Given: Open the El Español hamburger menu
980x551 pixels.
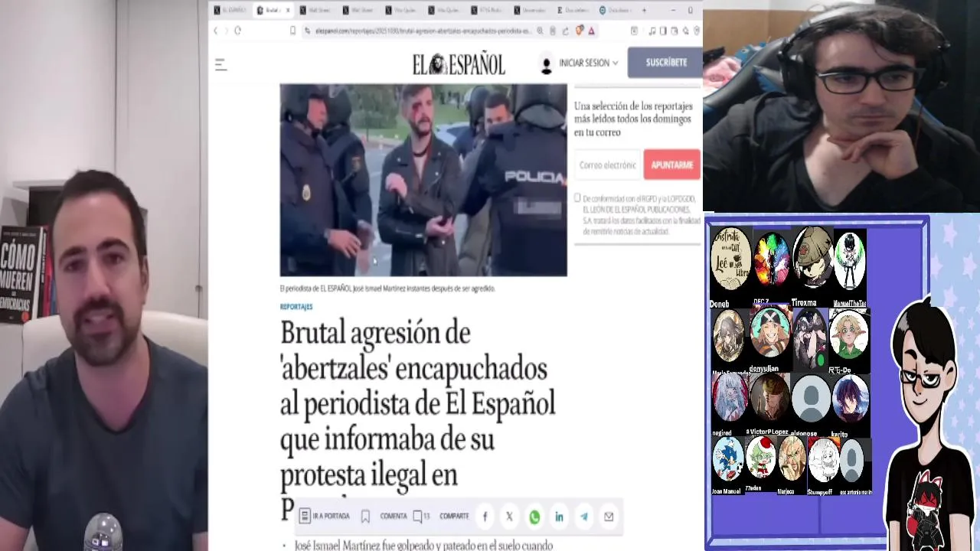Looking at the screenshot, I should point(220,65).
